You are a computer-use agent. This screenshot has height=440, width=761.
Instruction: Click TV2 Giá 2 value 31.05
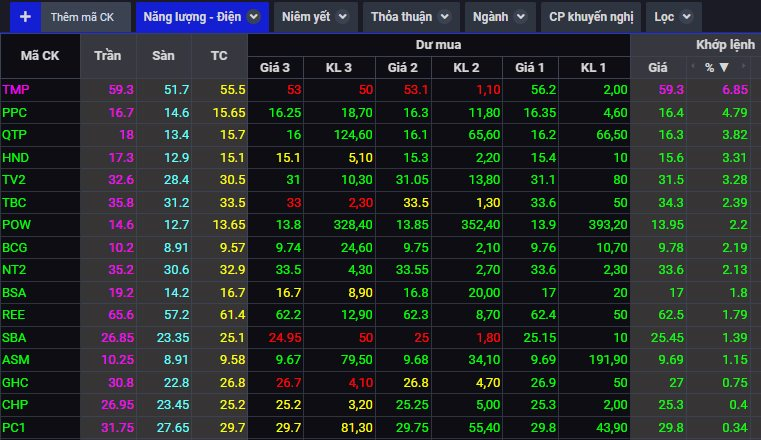(412, 180)
